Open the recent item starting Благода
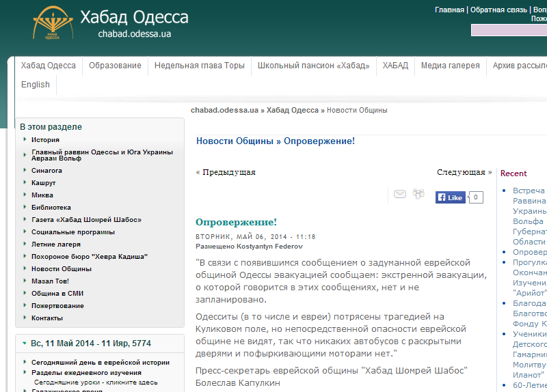This screenshot has width=547, height=392. click(x=529, y=313)
